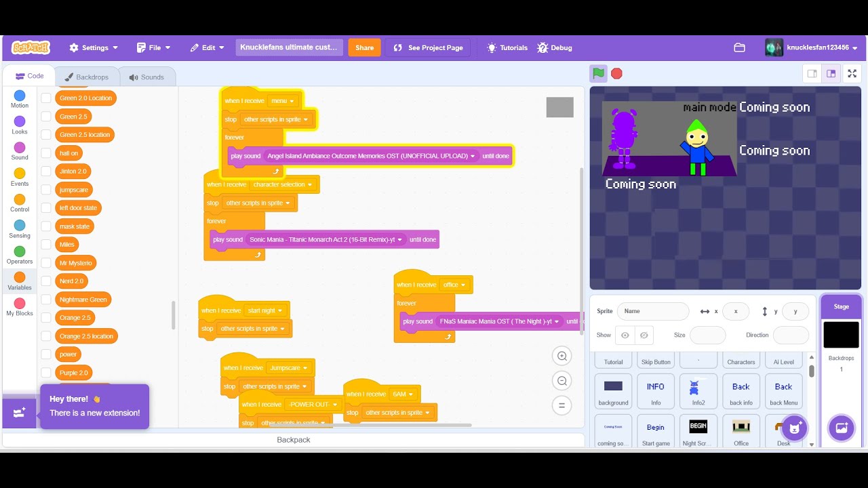Check the Green 2.5 variable checkbox
Screen dimensions: 868x488
[x=46, y=117]
